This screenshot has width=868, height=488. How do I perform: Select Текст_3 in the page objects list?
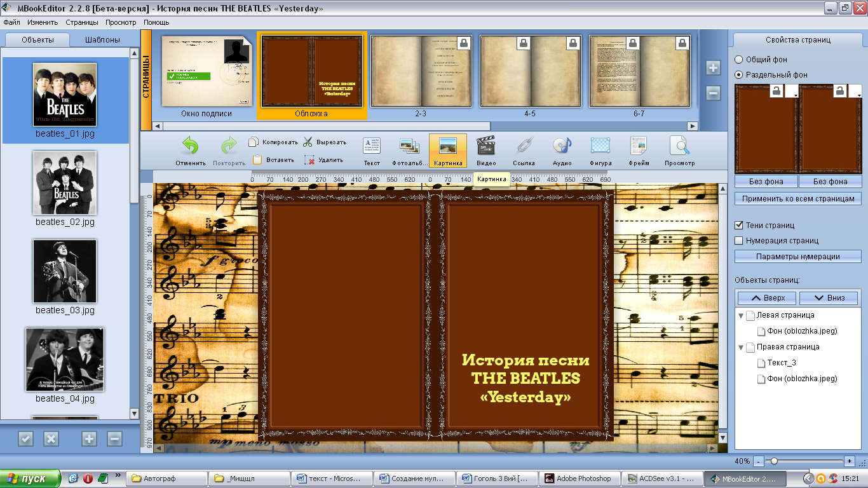coord(782,363)
